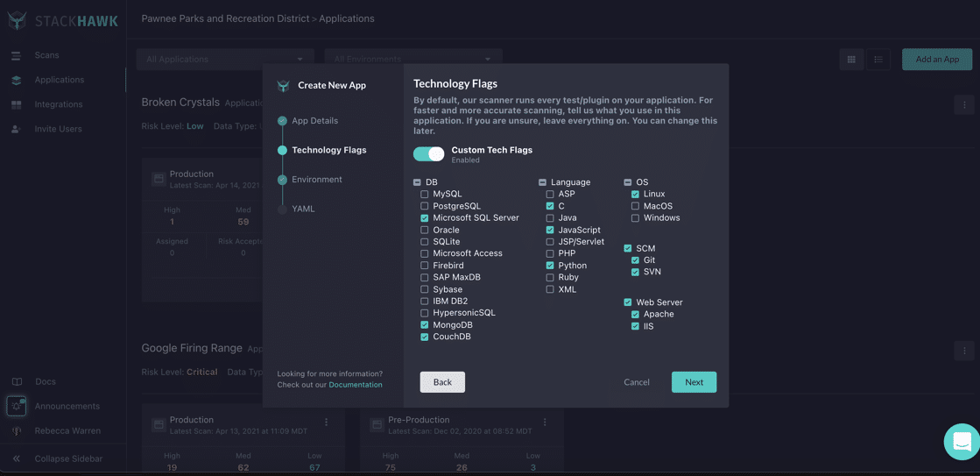Screen dimensions: 980x476
Task: Uncheck the MongoDB checkbox
Action: click(425, 325)
